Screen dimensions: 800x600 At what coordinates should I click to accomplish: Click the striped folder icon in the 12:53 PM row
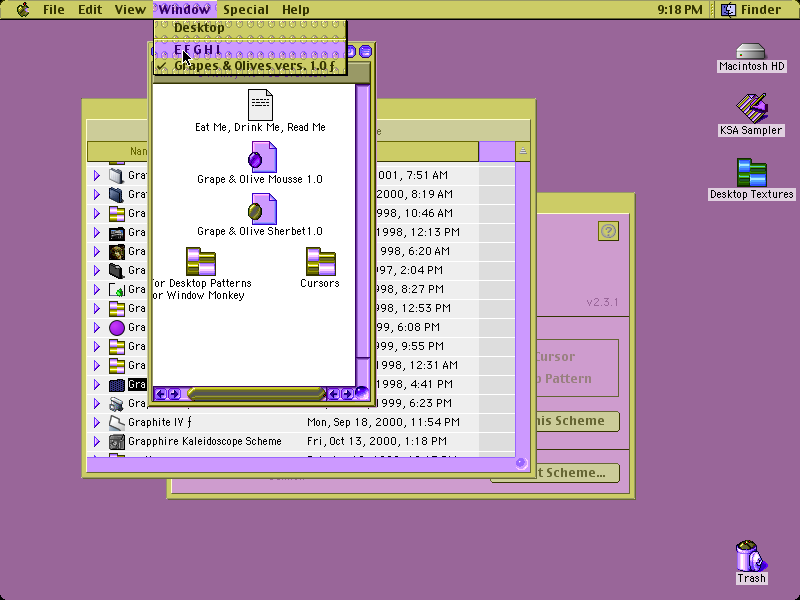coord(117,309)
